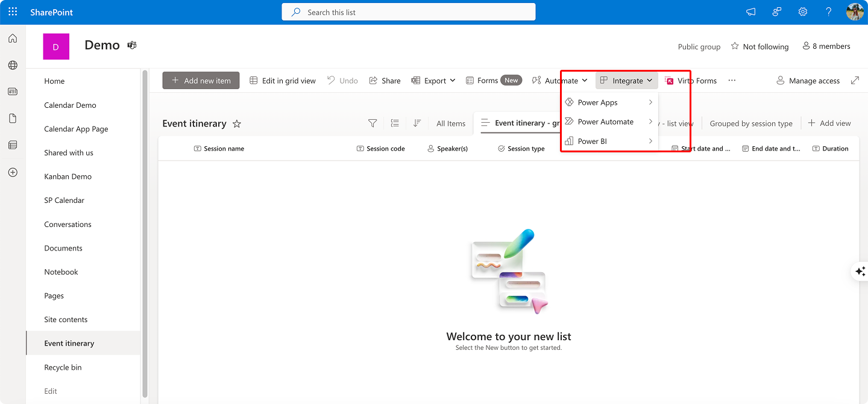Collapse the Integrate dropdown
The height and width of the screenshot is (404, 868).
click(626, 81)
